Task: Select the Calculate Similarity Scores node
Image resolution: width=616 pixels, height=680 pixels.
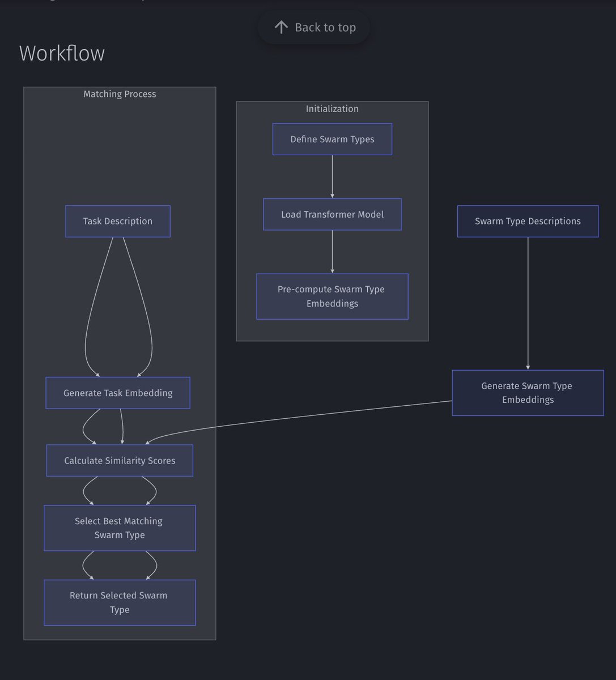Action: pos(120,461)
